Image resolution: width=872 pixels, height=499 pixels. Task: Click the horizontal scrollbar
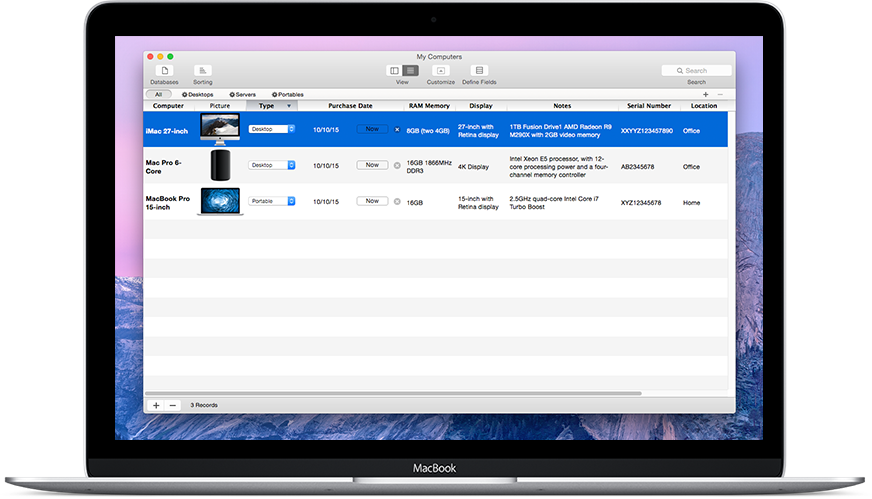[393, 393]
